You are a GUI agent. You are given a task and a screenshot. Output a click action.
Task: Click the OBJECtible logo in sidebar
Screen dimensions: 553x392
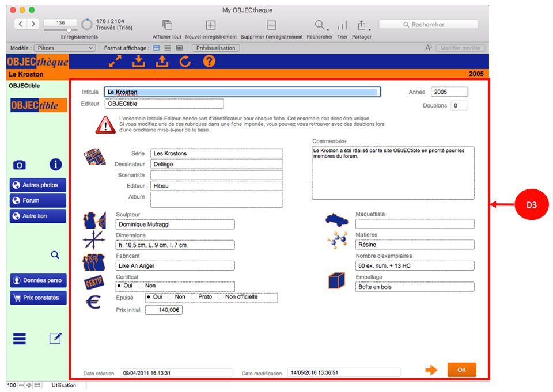[39, 105]
